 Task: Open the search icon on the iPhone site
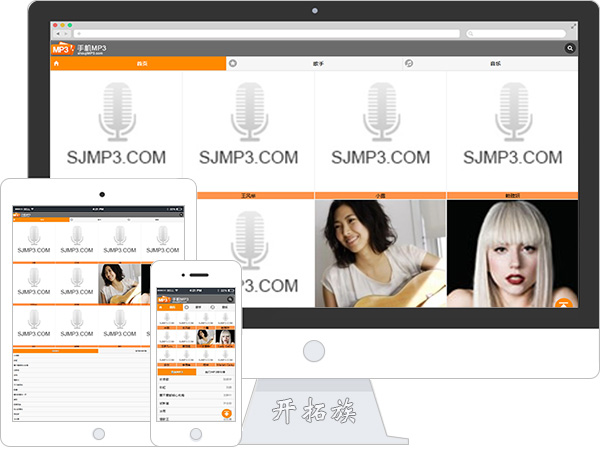230,299
